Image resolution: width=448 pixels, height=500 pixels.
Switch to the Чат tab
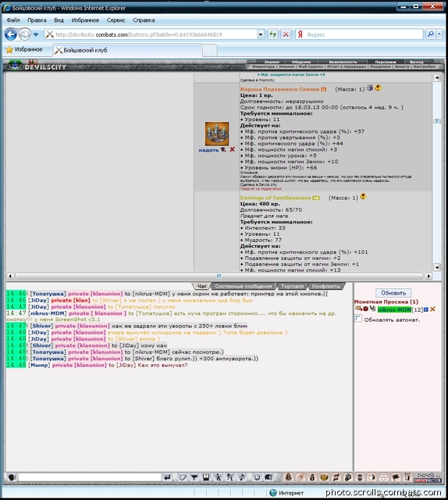(201, 286)
